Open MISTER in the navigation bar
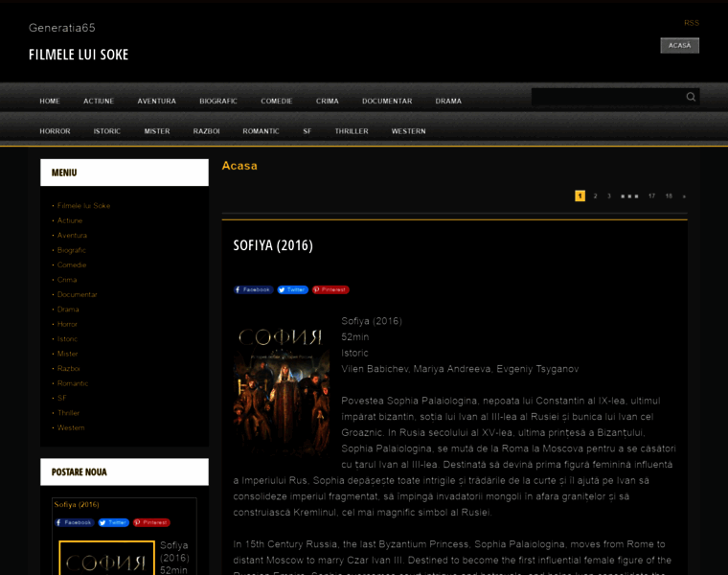Viewport: 728px width, 575px height. point(157,131)
